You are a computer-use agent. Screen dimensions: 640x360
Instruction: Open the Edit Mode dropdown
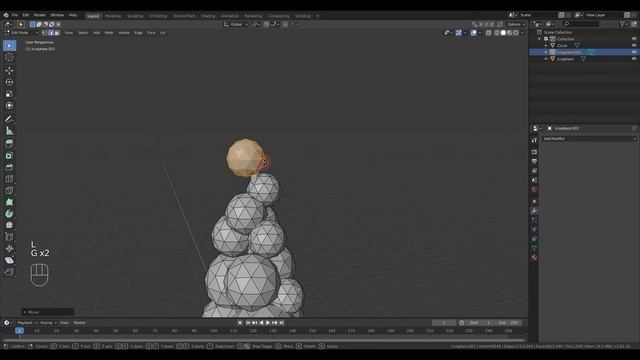click(x=21, y=33)
